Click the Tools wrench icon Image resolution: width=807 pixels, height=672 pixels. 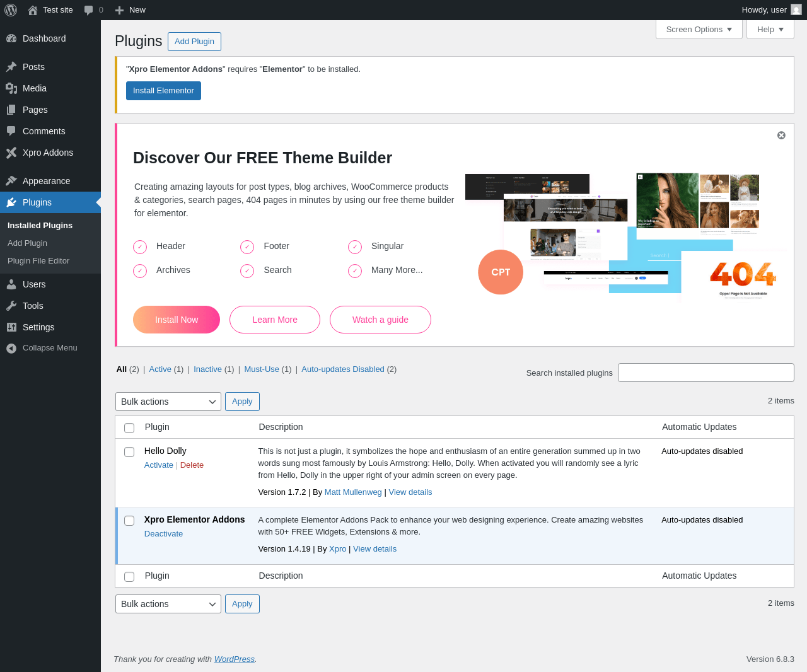pyautogui.click(x=11, y=306)
